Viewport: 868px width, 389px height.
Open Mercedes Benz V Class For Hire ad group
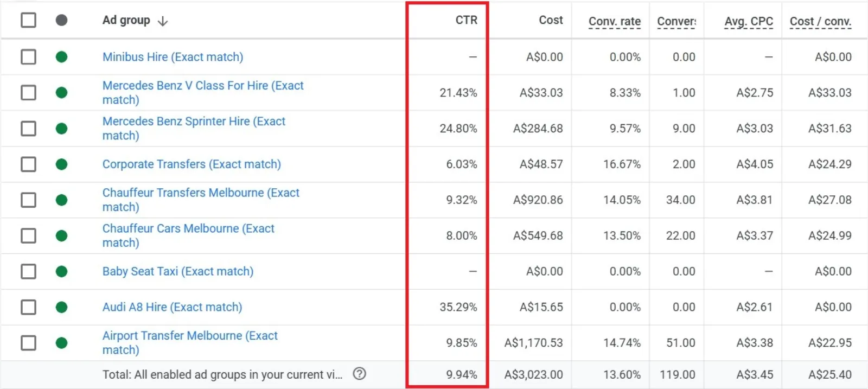click(x=203, y=93)
